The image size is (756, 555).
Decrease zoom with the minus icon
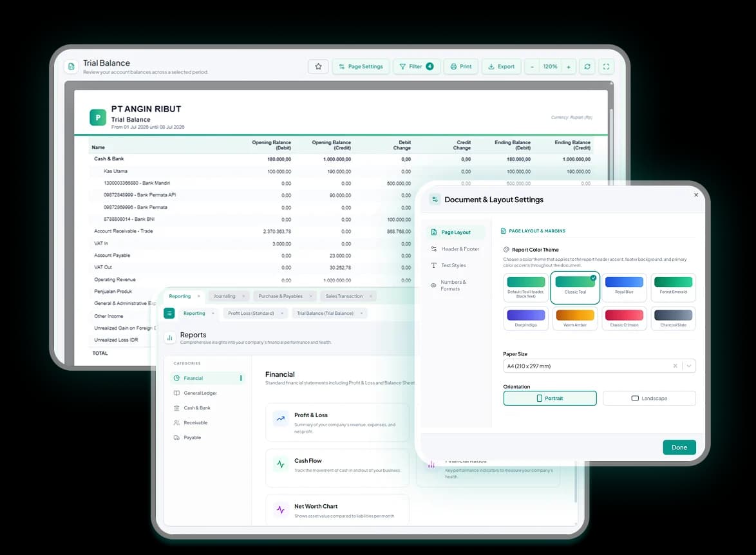pos(532,66)
